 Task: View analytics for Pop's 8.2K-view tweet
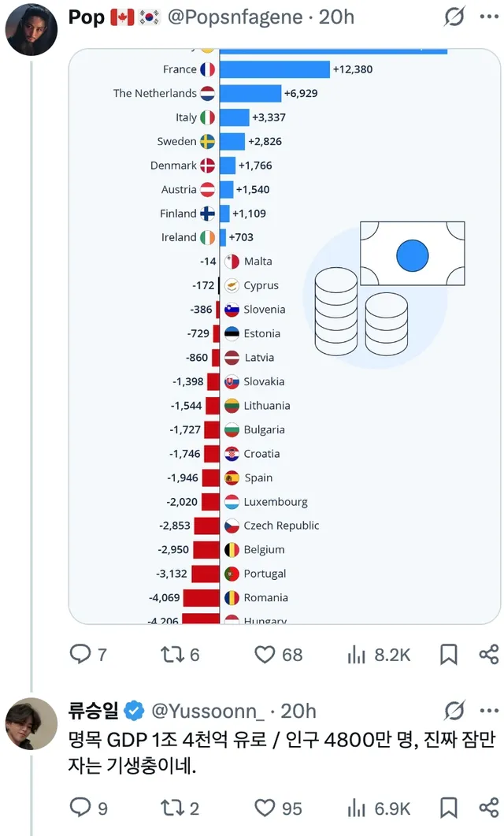coord(358,654)
